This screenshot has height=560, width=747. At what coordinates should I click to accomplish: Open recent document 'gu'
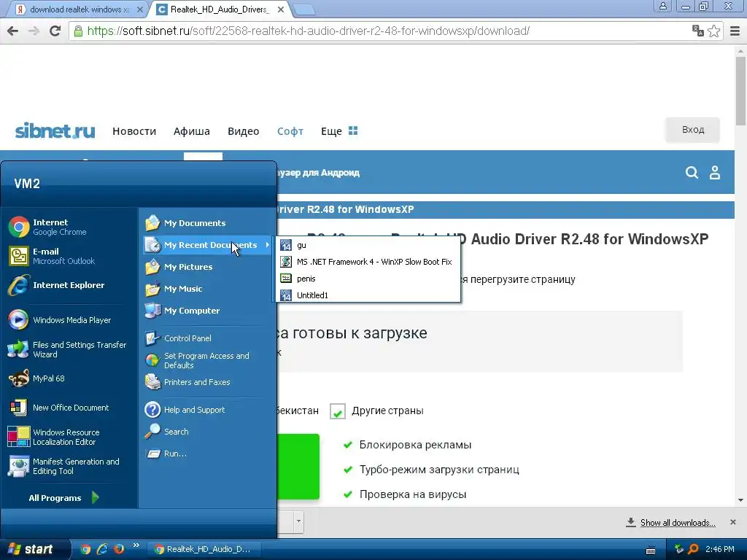tap(368, 245)
